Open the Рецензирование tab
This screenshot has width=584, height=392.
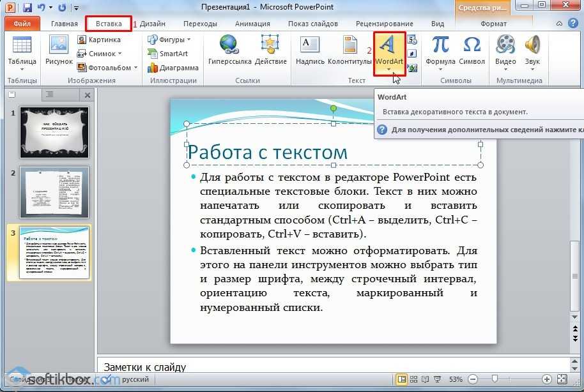[x=385, y=24]
